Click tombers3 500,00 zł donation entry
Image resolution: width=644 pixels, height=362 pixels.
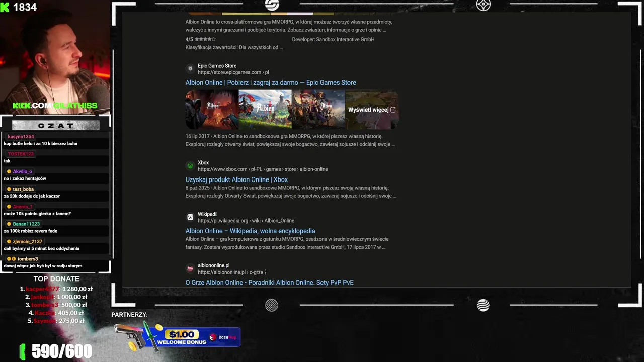coord(56,305)
